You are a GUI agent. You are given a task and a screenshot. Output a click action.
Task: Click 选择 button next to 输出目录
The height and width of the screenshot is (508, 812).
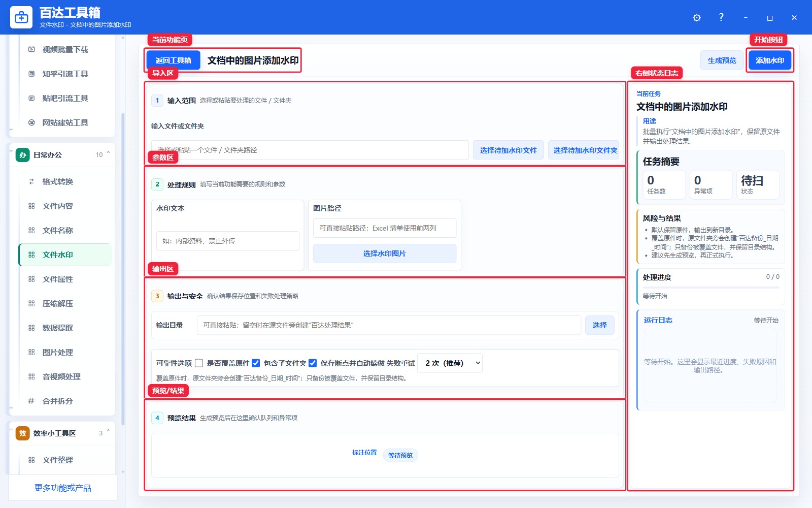[600, 325]
